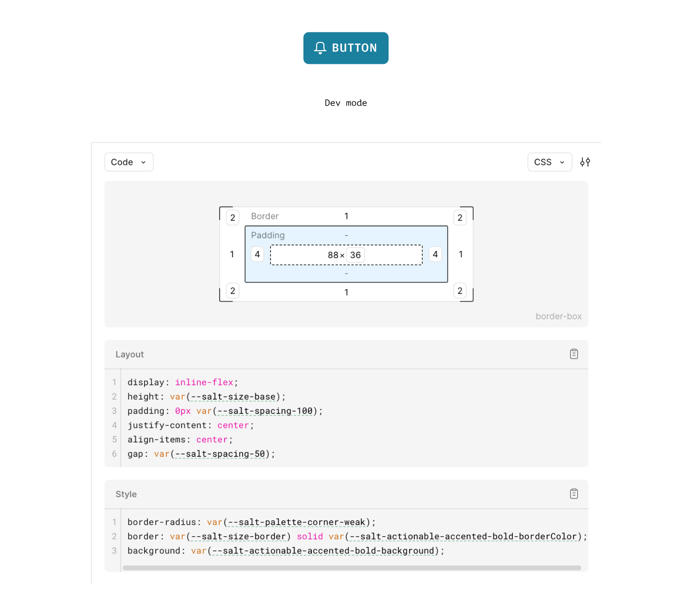Click the --salt-spacing-100 variable link

click(264, 411)
